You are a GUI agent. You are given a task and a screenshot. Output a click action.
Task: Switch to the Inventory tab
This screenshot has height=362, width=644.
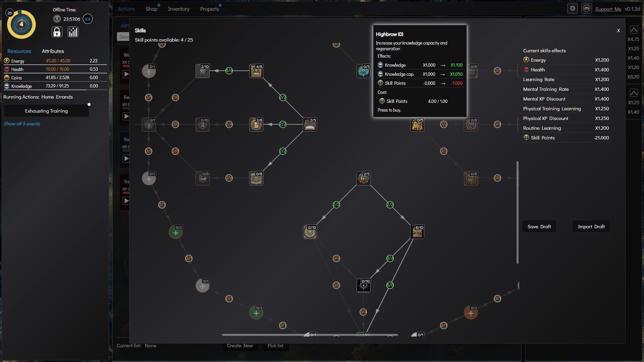point(178,9)
